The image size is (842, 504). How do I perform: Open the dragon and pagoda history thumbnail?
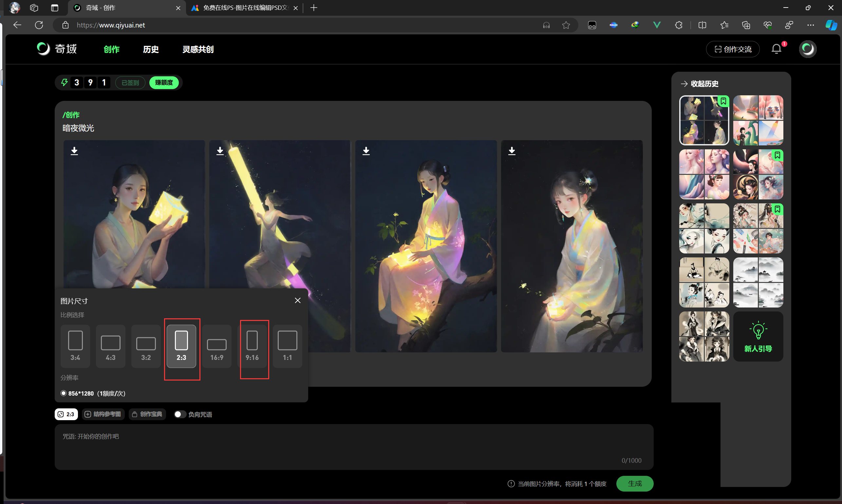pos(758,120)
